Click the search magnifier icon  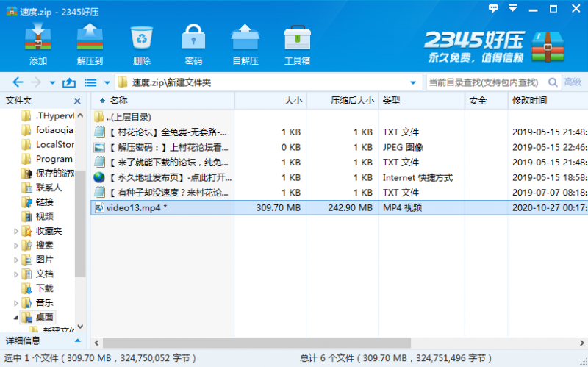551,82
